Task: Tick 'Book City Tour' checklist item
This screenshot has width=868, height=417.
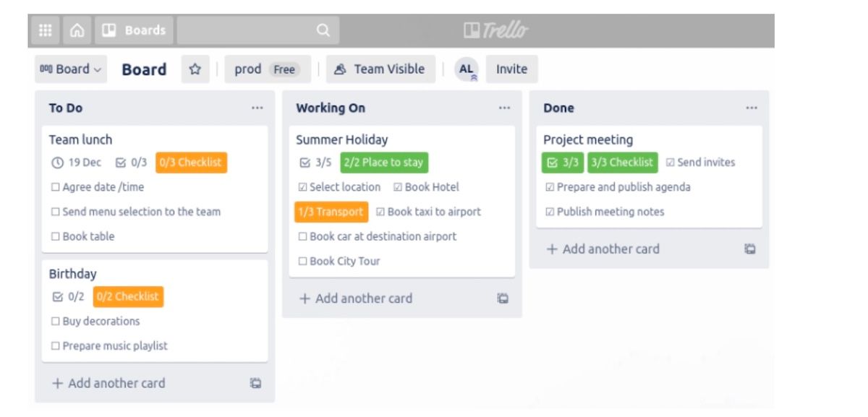Action: [302, 262]
